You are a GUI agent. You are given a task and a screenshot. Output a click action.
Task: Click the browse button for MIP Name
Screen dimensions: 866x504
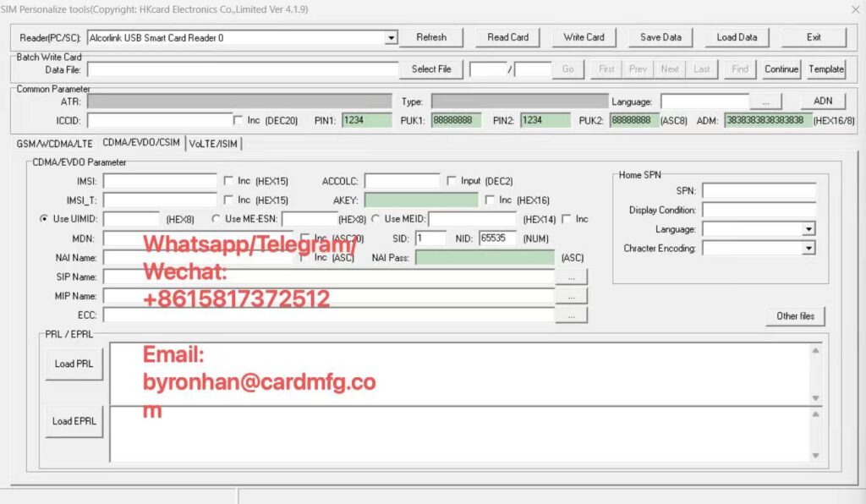point(571,297)
